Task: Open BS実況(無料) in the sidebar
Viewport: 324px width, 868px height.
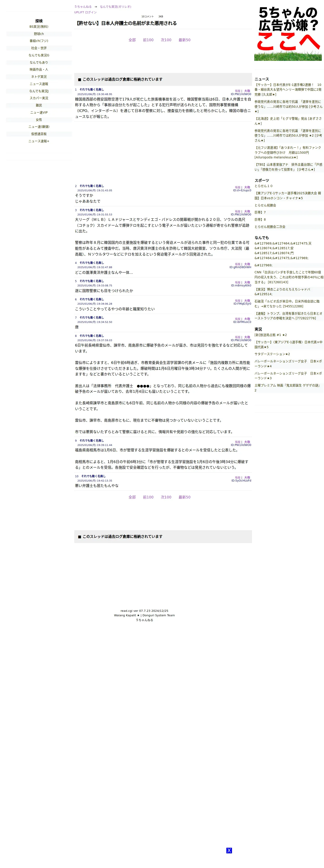Action: coord(39,27)
